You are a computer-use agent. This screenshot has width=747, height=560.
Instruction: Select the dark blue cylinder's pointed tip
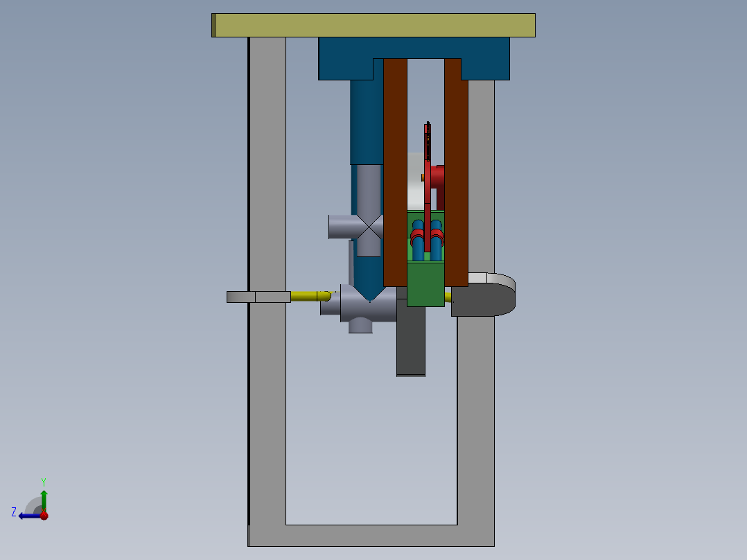tap(369, 293)
